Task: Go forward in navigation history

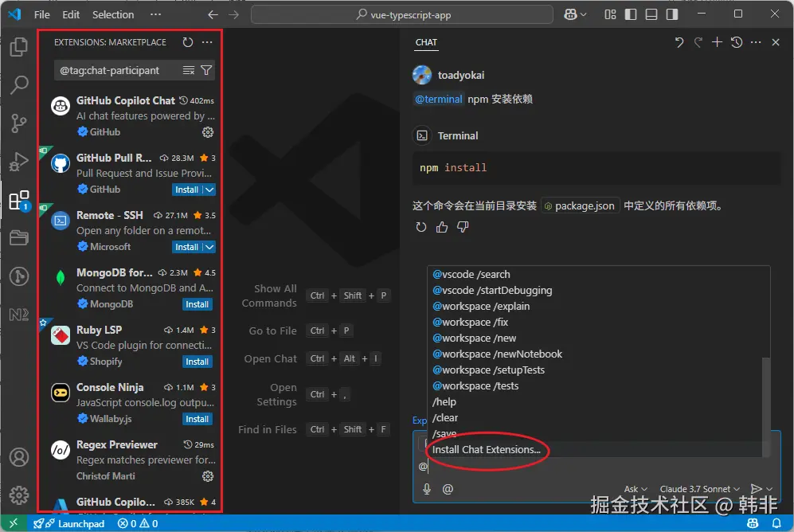Action: coord(233,14)
